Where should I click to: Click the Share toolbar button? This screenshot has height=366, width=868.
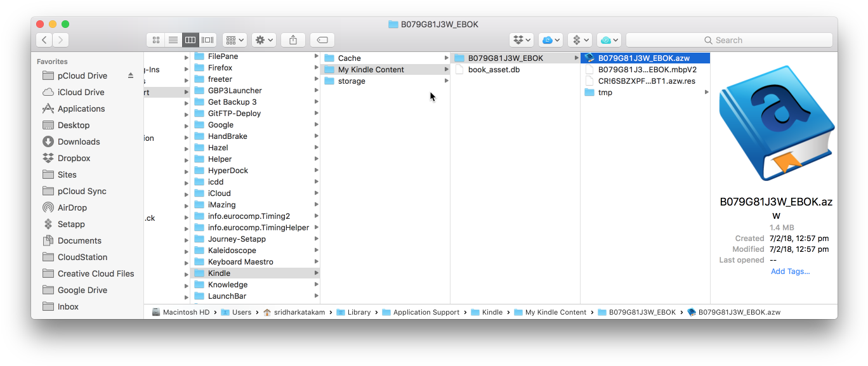[x=293, y=40]
